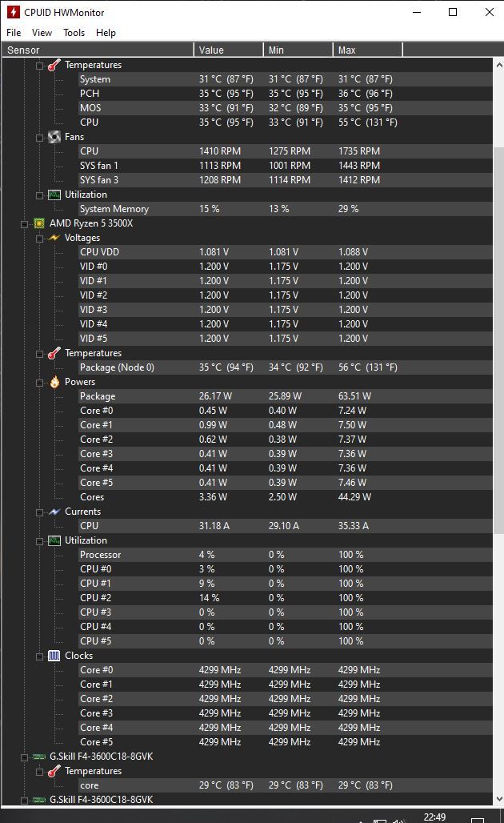Viewport: 504px width, 823px height.
Task: Click the thermometer icon above Package (Node 0)
Action: click(x=54, y=353)
